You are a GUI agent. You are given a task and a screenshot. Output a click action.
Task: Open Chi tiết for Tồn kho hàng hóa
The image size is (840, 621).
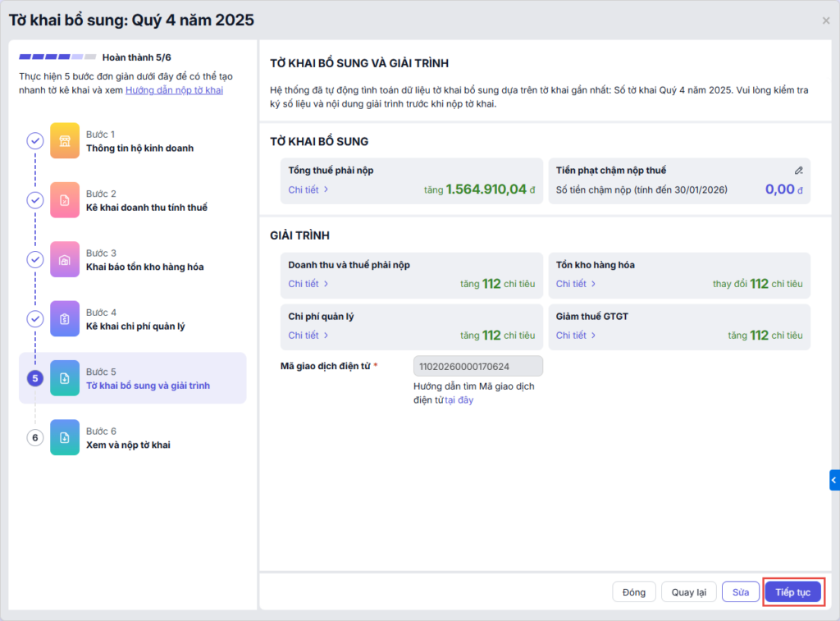[576, 284]
